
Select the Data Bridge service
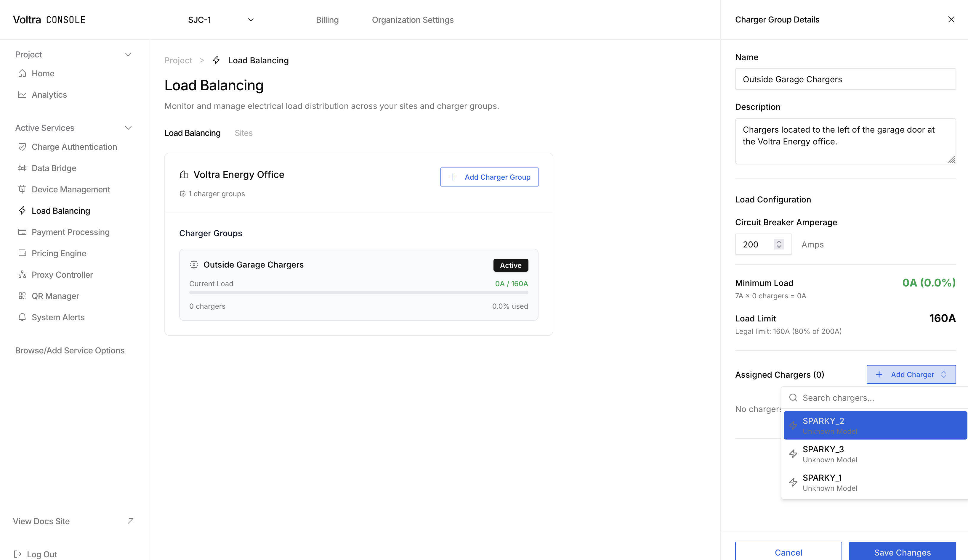54,168
